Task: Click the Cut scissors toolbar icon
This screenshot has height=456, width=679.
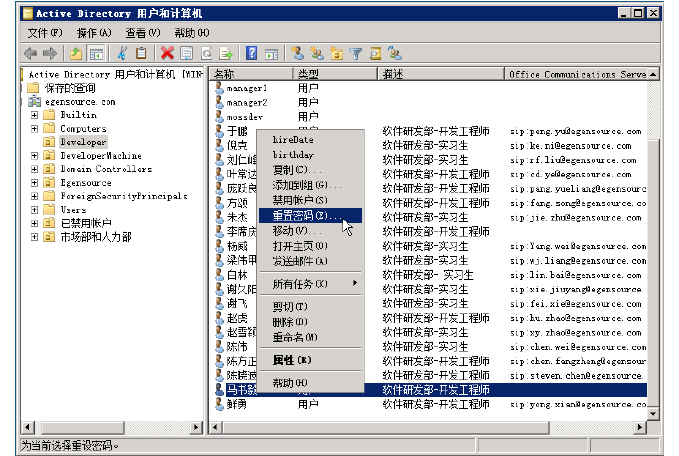Action: [x=121, y=53]
